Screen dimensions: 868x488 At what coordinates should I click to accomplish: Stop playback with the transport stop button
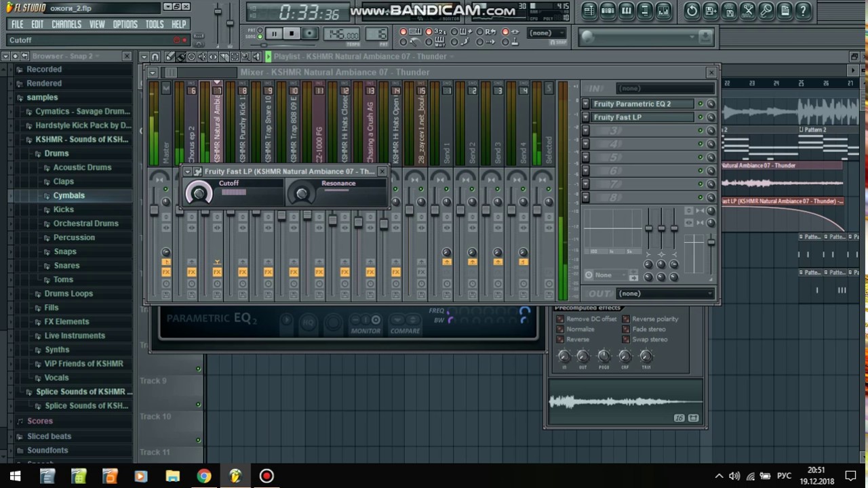click(x=292, y=33)
